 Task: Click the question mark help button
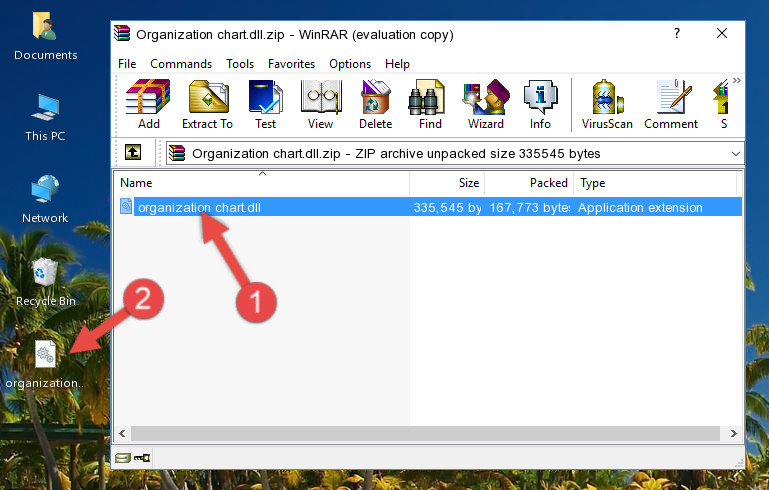click(x=677, y=33)
